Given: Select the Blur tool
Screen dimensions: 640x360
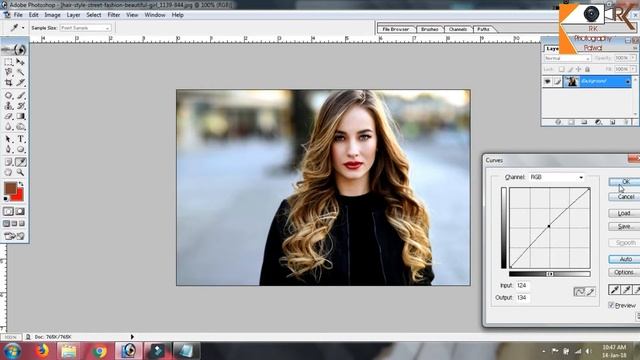Looking at the screenshot, I should (x=9, y=127).
